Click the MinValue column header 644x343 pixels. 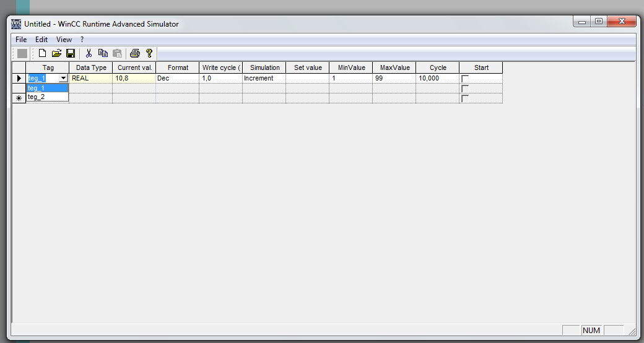click(350, 67)
